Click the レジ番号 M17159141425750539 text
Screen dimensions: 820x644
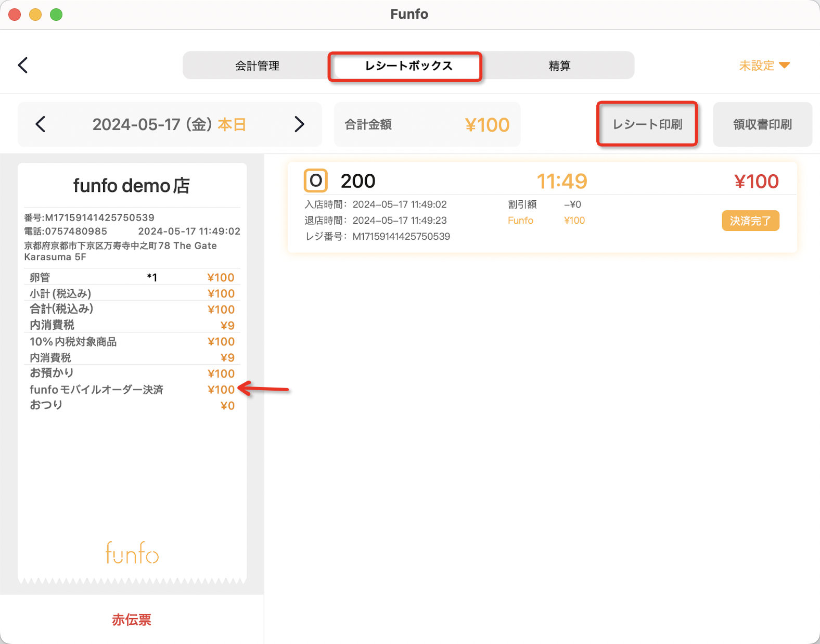click(377, 237)
